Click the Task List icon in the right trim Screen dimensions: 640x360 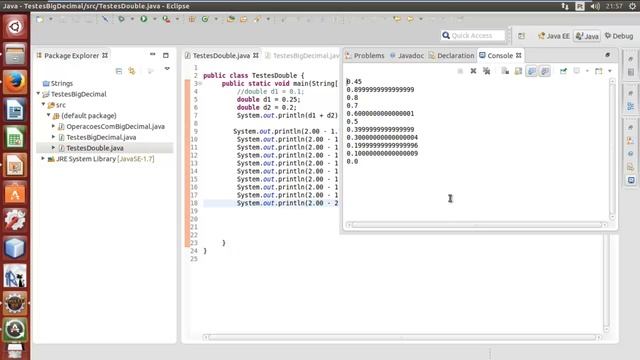pos(631,72)
